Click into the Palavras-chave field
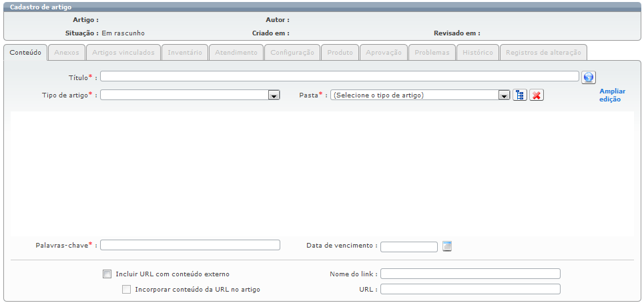 coord(190,245)
